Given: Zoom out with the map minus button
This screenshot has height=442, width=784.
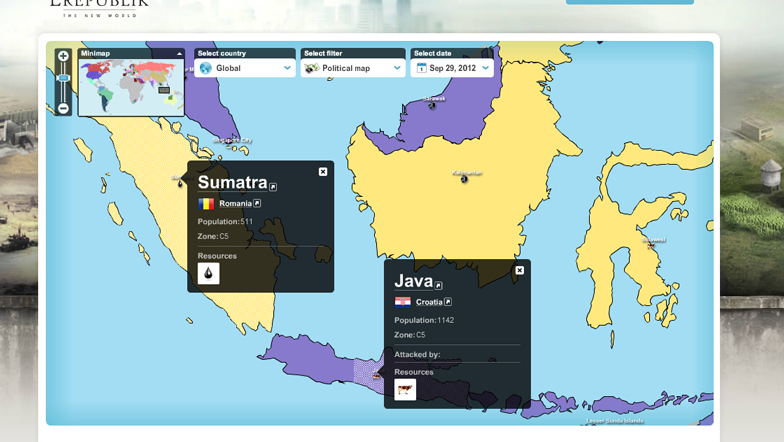Looking at the screenshot, I should 63,108.
